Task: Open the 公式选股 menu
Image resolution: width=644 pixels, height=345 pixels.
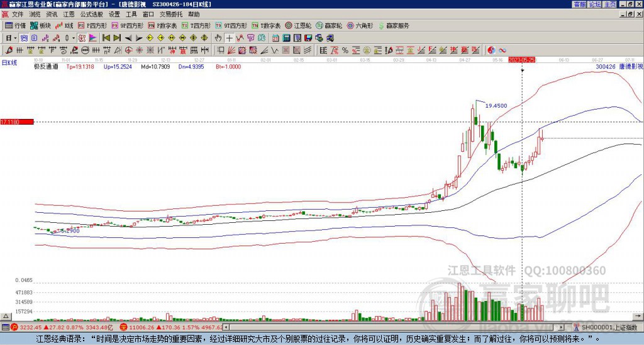Action: [92, 14]
